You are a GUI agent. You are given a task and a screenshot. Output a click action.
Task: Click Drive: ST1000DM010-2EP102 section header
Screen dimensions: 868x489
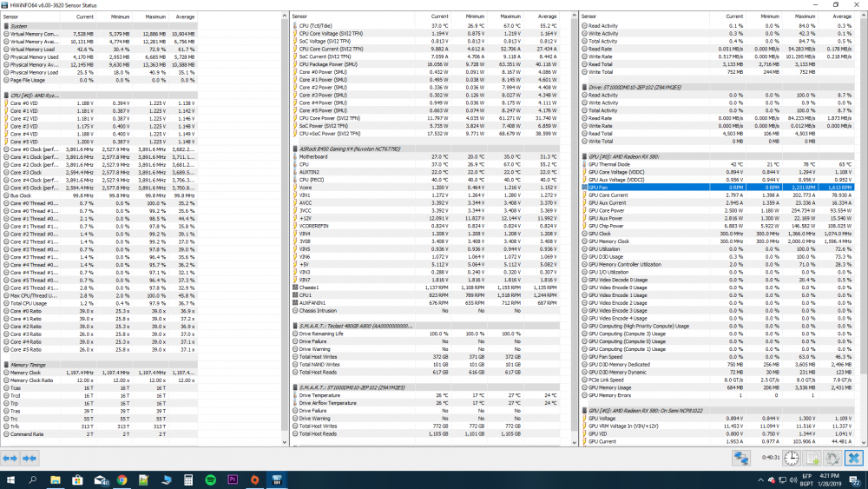coord(718,88)
